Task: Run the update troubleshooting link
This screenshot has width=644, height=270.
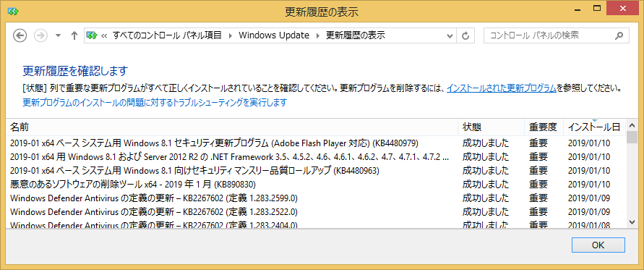Action: click(155, 103)
